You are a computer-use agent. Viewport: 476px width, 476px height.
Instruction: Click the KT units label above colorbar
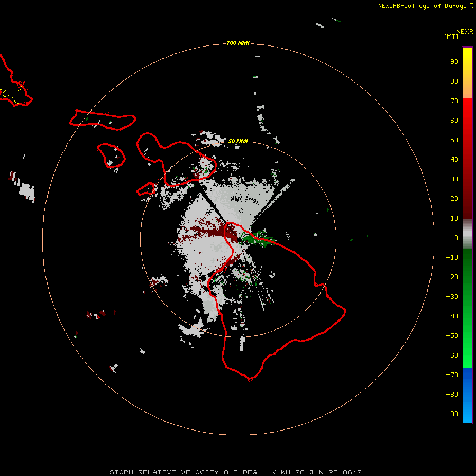point(451,36)
